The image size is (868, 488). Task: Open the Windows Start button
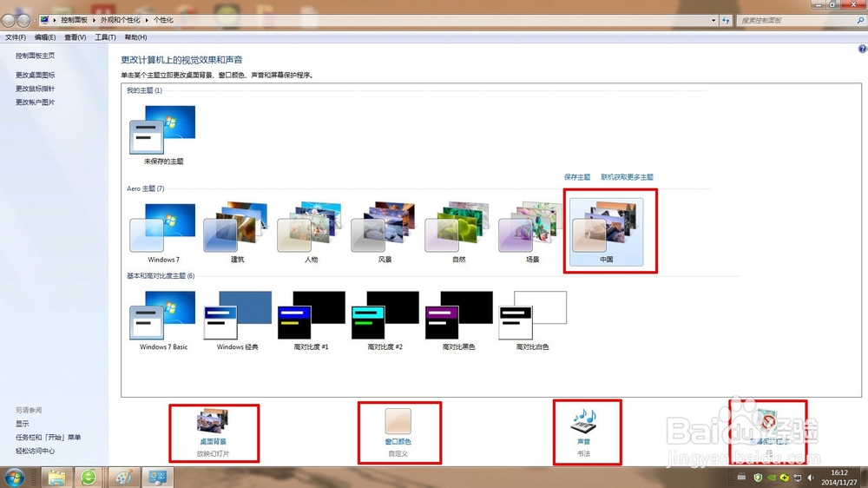coord(15,477)
